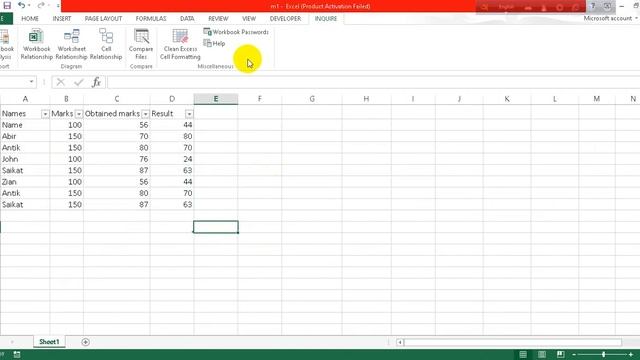Image resolution: width=640 pixels, height=360 pixels.
Task: Launch Compare Files tool
Action: tap(141, 44)
